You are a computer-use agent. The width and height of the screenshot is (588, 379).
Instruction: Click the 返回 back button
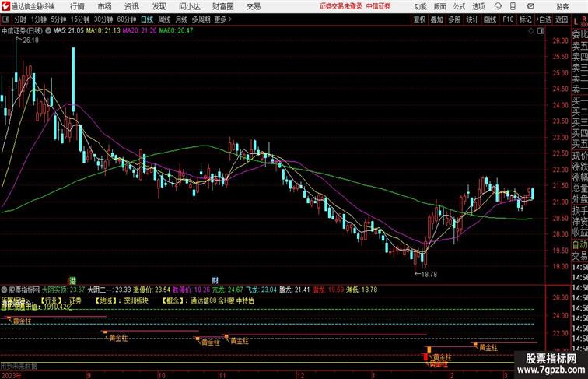click(x=562, y=19)
